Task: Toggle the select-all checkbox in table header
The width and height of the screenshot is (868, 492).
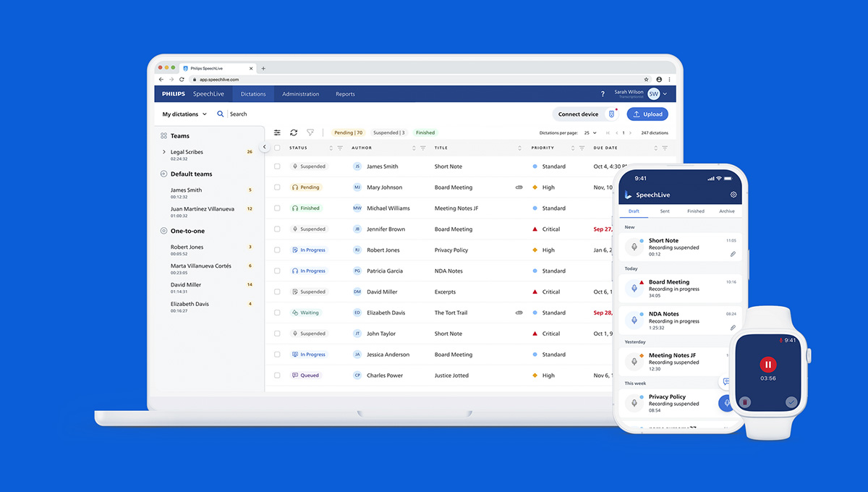Action: pyautogui.click(x=277, y=148)
